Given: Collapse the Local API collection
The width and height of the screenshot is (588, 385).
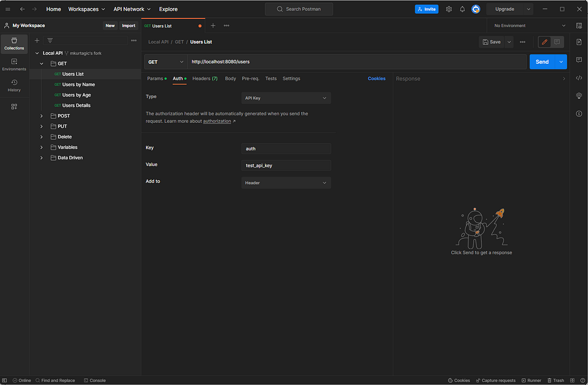Looking at the screenshot, I should click(37, 53).
